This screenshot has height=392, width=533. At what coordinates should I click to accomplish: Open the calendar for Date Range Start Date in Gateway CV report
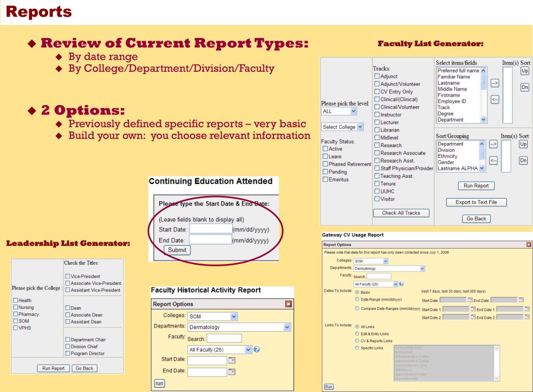pos(470,300)
